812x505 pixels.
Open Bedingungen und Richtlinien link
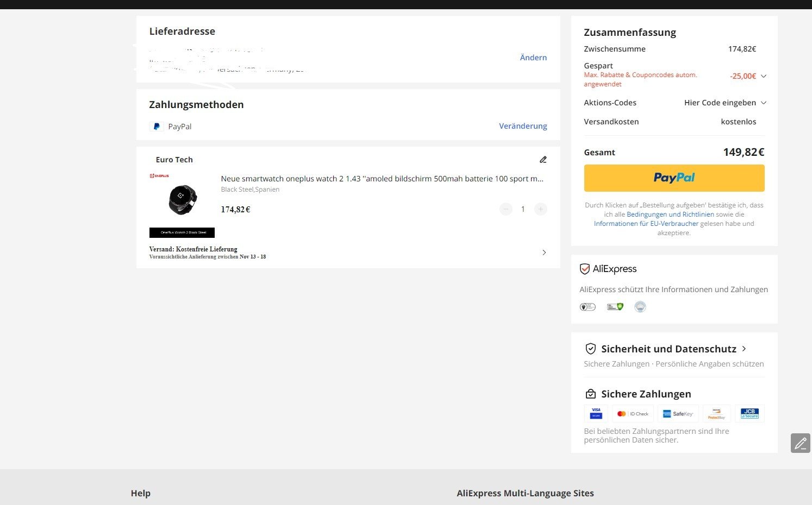point(670,214)
